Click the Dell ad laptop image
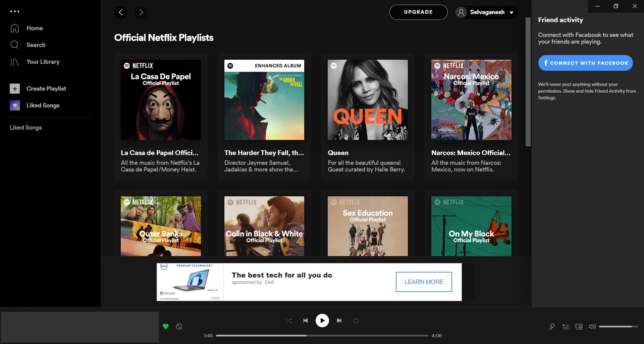 click(190, 282)
